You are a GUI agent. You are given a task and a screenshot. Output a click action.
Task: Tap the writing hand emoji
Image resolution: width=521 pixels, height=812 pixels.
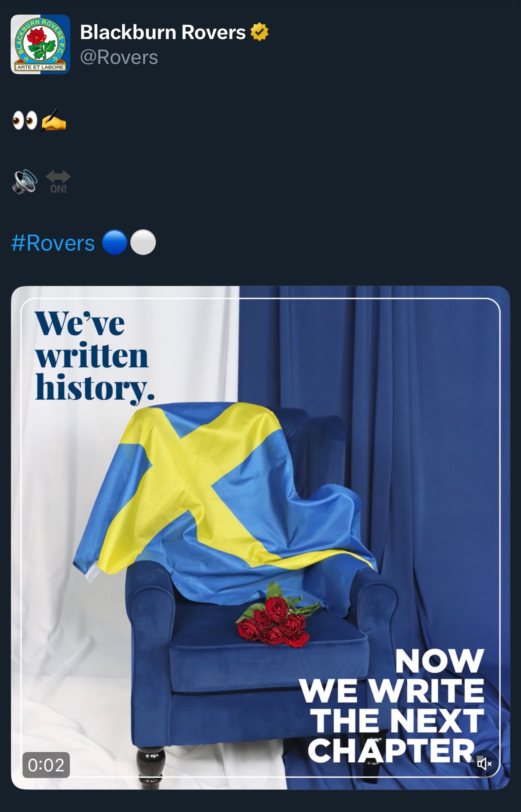point(54,120)
